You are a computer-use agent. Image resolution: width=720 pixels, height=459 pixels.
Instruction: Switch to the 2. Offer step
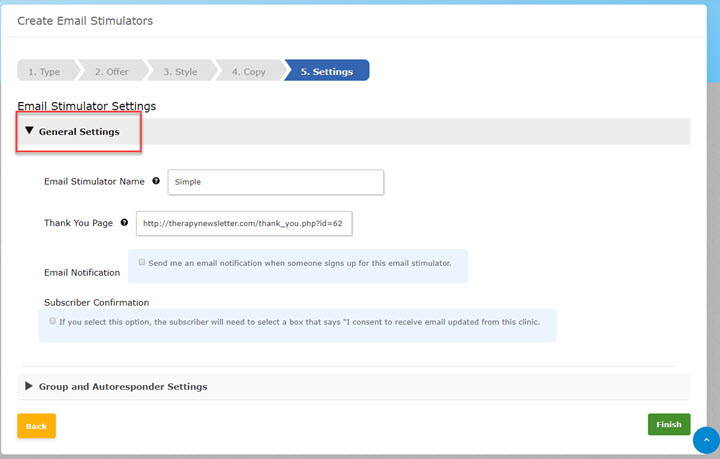click(113, 71)
